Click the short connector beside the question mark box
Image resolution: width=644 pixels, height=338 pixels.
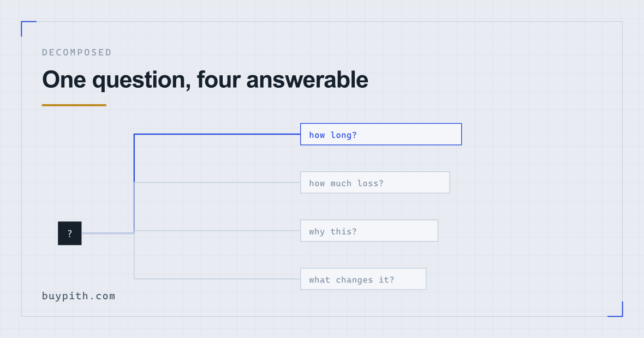pos(108,233)
